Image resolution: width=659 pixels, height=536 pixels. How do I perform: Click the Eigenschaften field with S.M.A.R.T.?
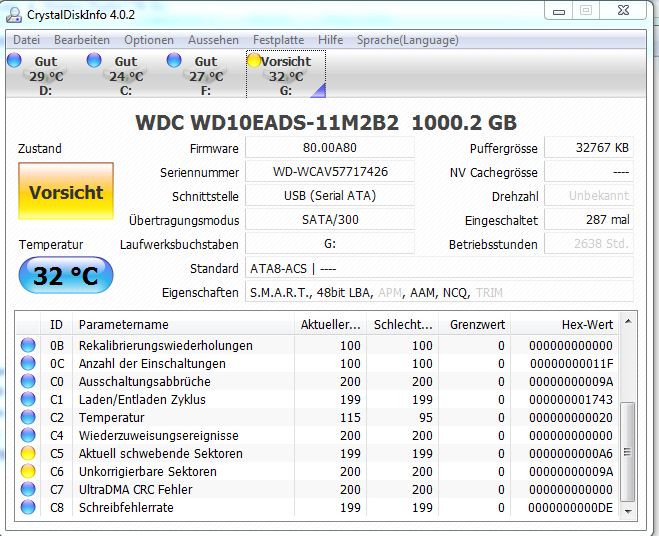coord(439,292)
